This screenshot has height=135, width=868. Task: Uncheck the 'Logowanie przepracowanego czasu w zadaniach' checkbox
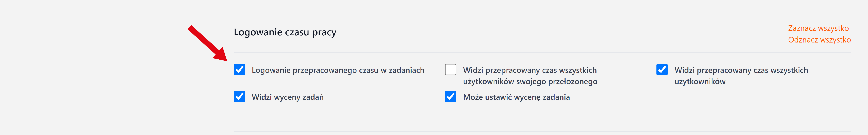coord(240,70)
